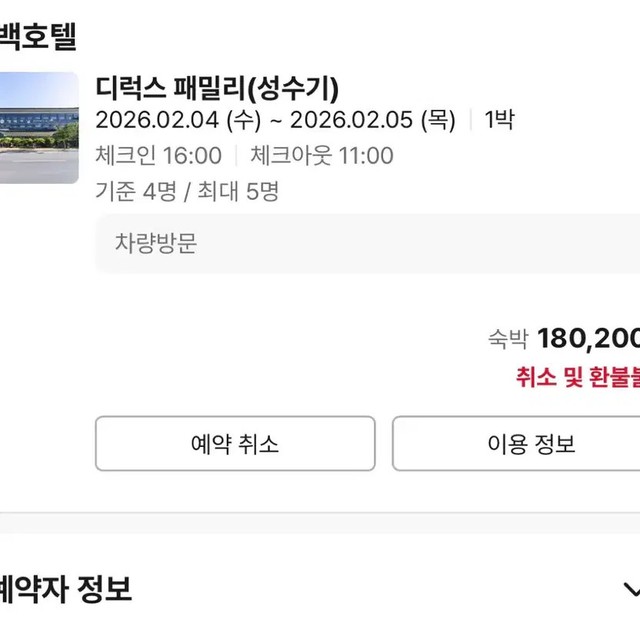Tap the 백호텔 hotel name header
This screenshot has width=640, height=640.
(x=37, y=36)
